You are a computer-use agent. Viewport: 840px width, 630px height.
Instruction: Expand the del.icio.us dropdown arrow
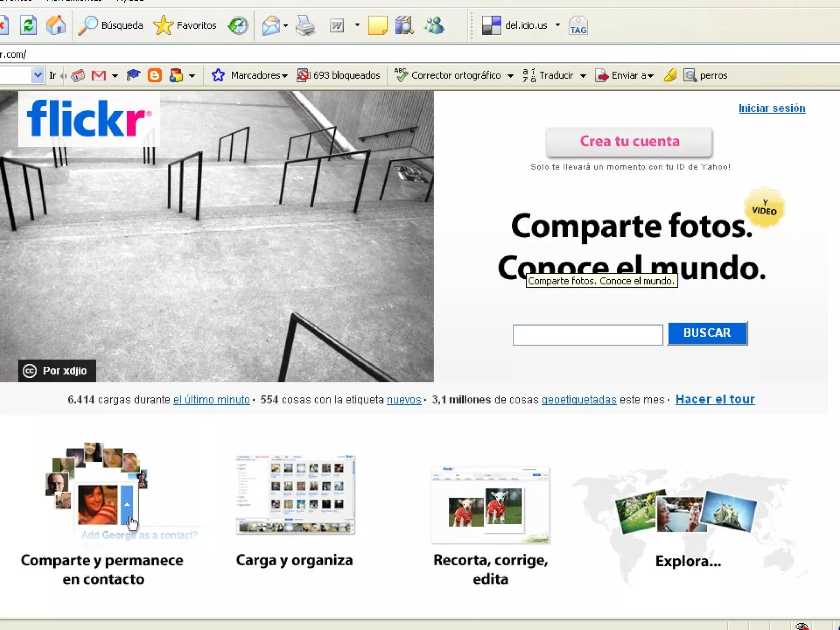click(557, 25)
